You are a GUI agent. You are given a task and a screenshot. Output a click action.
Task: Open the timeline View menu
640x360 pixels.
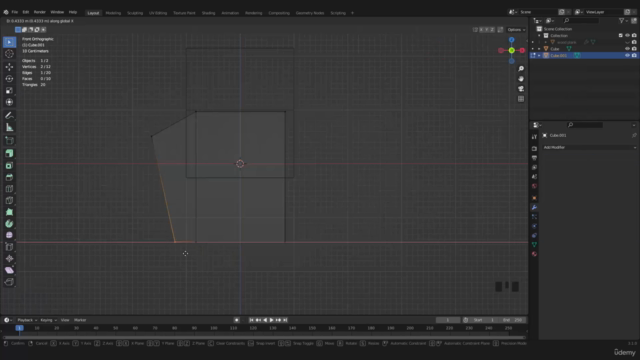tap(65, 320)
